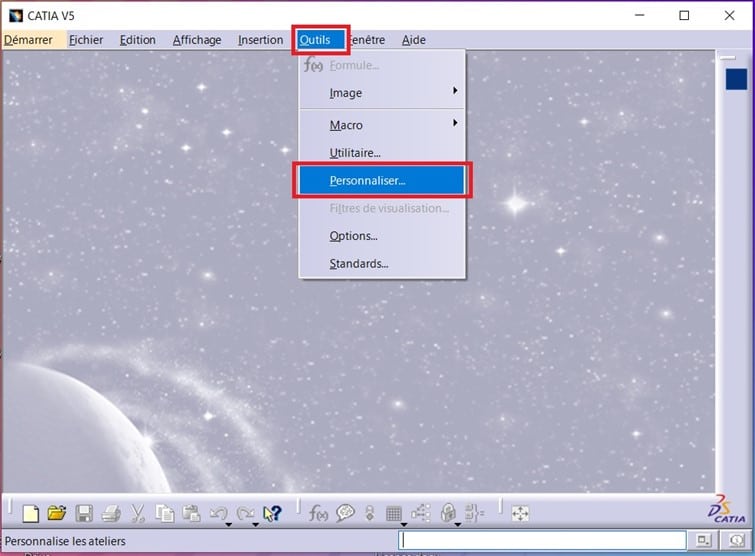755x556 pixels.
Task: Click the command input field in status bar
Action: tap(542, 540)
